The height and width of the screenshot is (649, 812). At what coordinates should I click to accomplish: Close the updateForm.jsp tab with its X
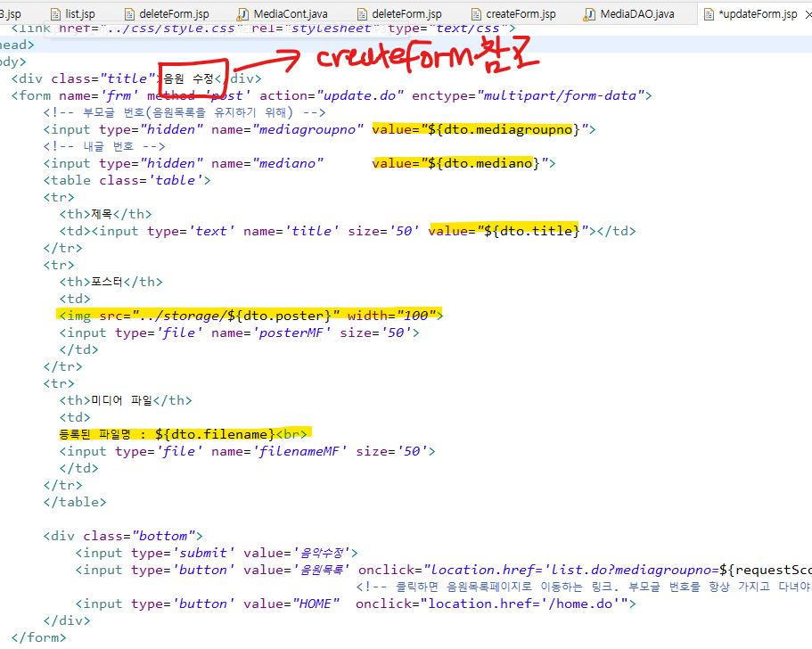[x=808, y=15]
